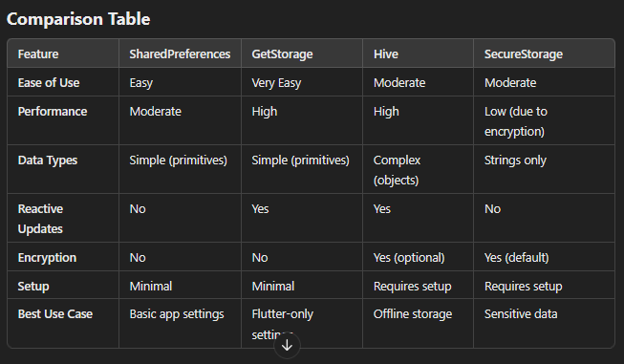Click the 'Sensitive data' cell
Viewport: 624px width, 364px height.
coord(521,314)
